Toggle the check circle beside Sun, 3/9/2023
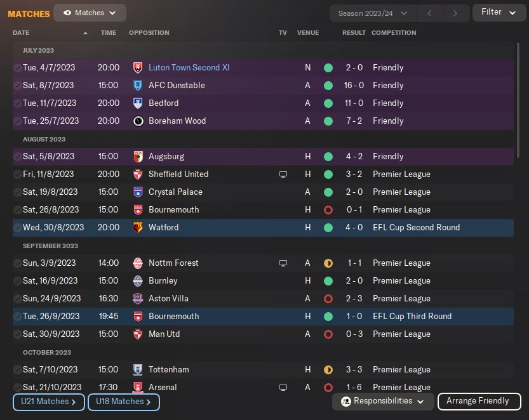This screenshot has height=420, width=529. tap(17, 263)
